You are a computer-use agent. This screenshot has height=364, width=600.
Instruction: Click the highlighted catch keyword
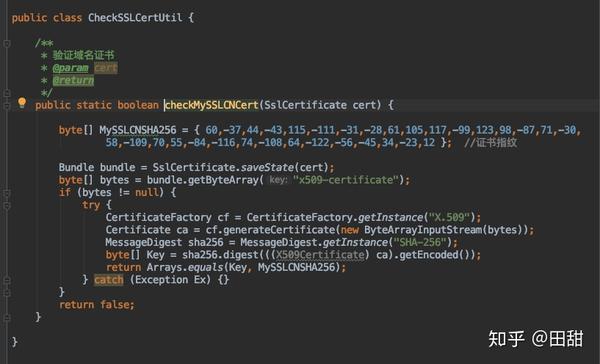[x=109, y=280]
